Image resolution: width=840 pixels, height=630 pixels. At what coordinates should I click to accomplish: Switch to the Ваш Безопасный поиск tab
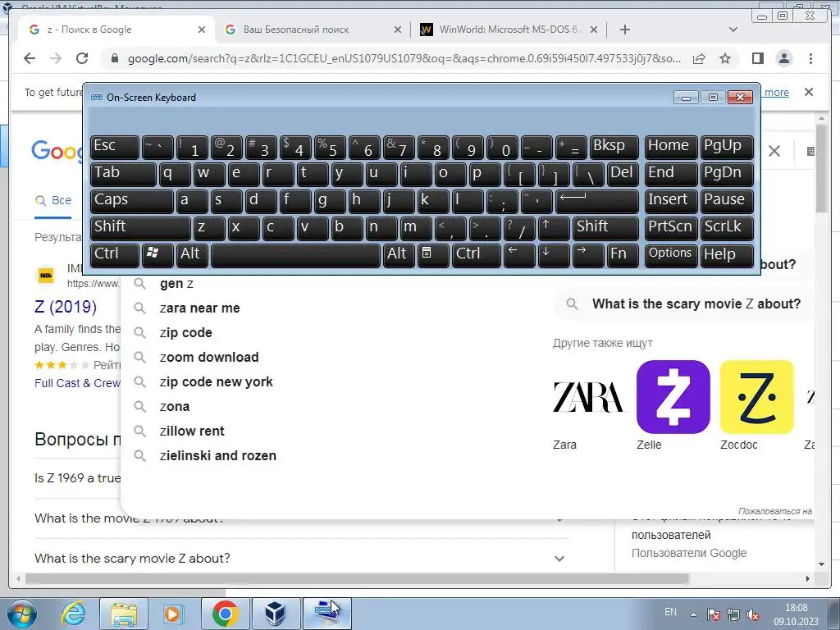pyautogui.click(x=314, y=30)
